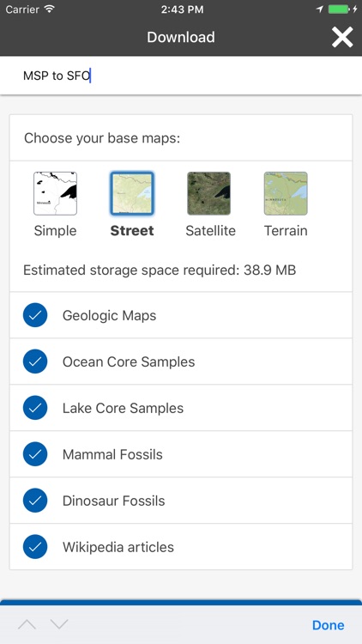The height and width of the screenshot is (644, 362).
Task: Toggle the Dinosaur Fossils checkmark
Action: click(x=35, y=501)
